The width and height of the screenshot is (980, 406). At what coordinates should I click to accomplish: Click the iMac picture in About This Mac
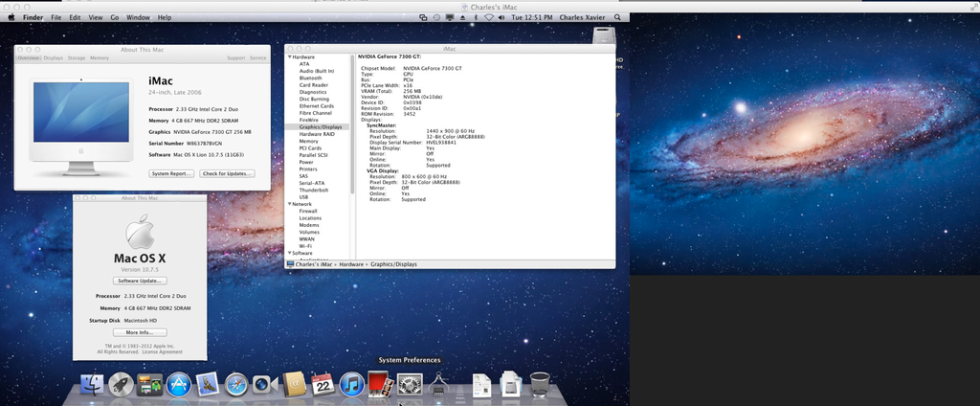81,127
